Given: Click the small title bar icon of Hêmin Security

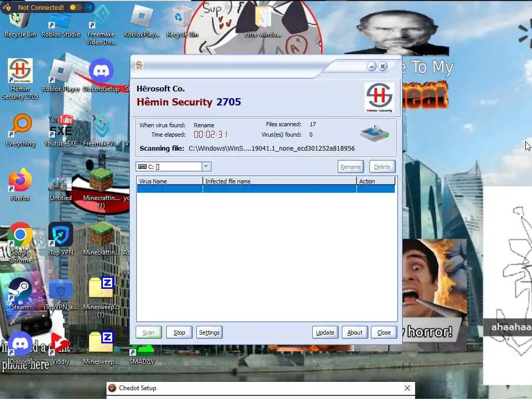Looking at the screenshot, I should (139, 65).
